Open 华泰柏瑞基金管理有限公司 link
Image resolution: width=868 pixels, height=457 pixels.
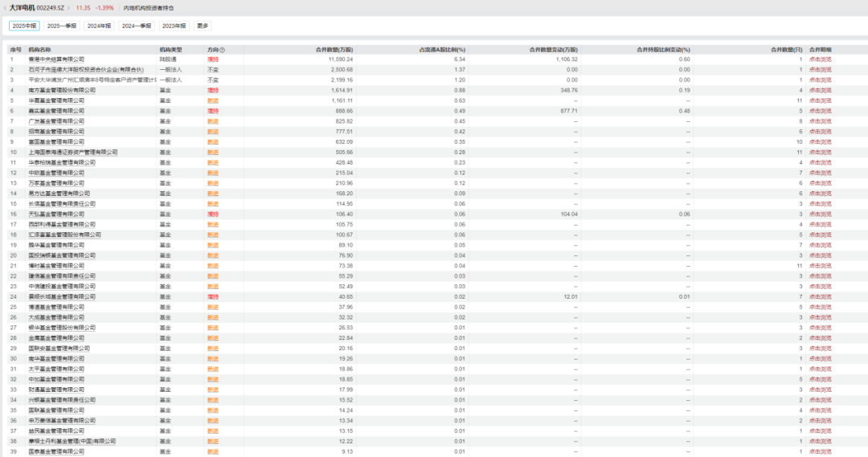click(62, 163)
